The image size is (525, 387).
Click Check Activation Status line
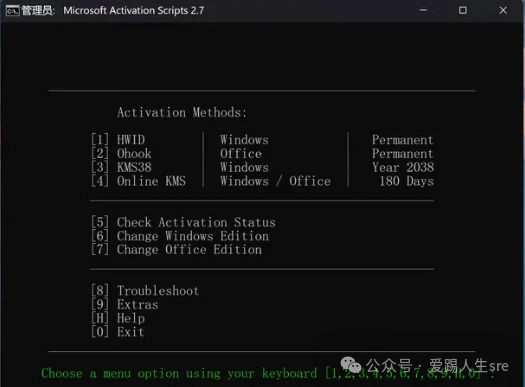(x=183, y=222)
